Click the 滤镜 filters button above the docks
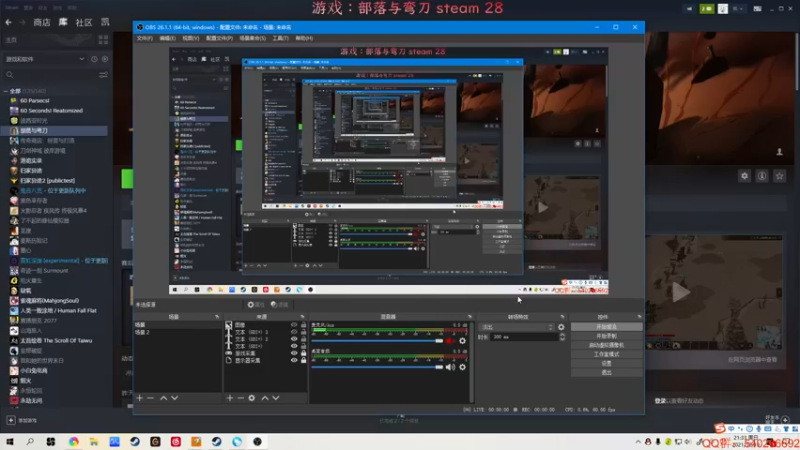 (280, 305)
